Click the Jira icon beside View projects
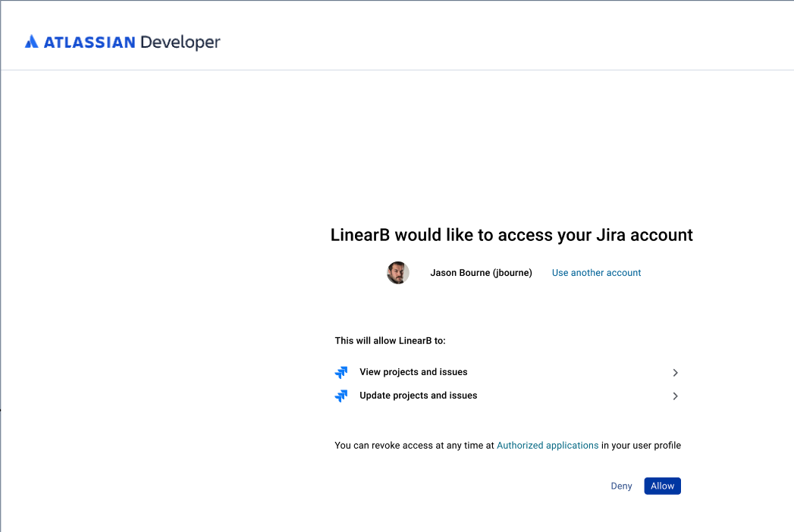 pos(341,373)
